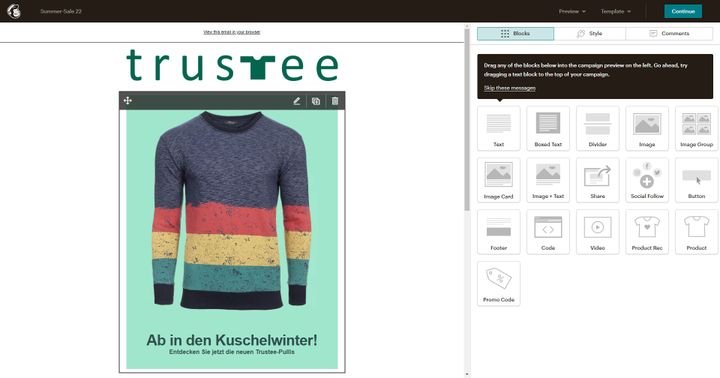Click the Summer-Sale 22 campaign name
The height and width of the screenshot is (378, 720).
point(61,11)
